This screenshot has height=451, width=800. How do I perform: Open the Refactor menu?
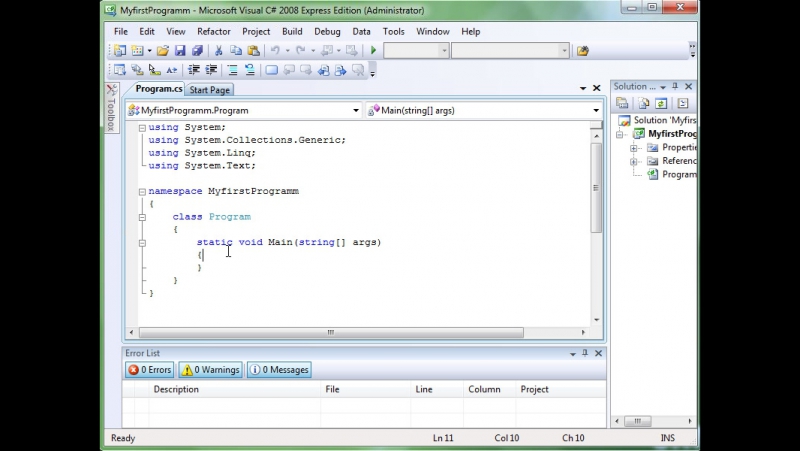214,32
